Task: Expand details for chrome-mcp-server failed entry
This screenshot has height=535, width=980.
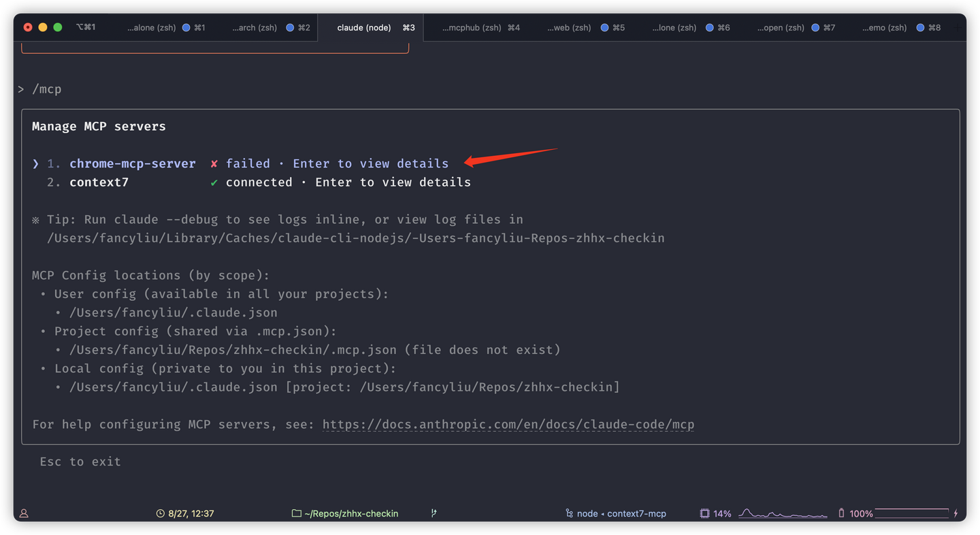Action: point(370,163)
